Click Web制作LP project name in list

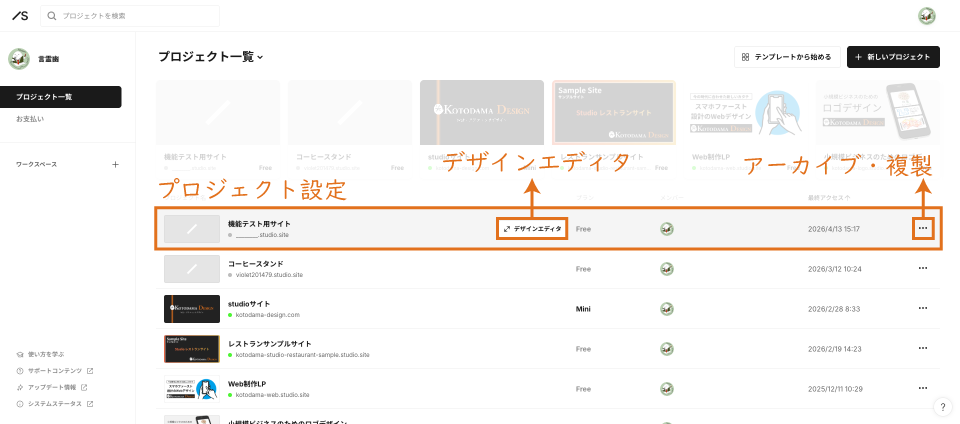(247, 384)
